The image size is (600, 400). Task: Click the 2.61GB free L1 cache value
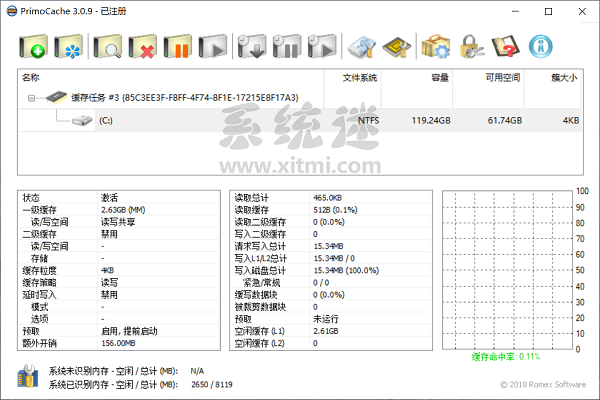click(x=326, y=331)
